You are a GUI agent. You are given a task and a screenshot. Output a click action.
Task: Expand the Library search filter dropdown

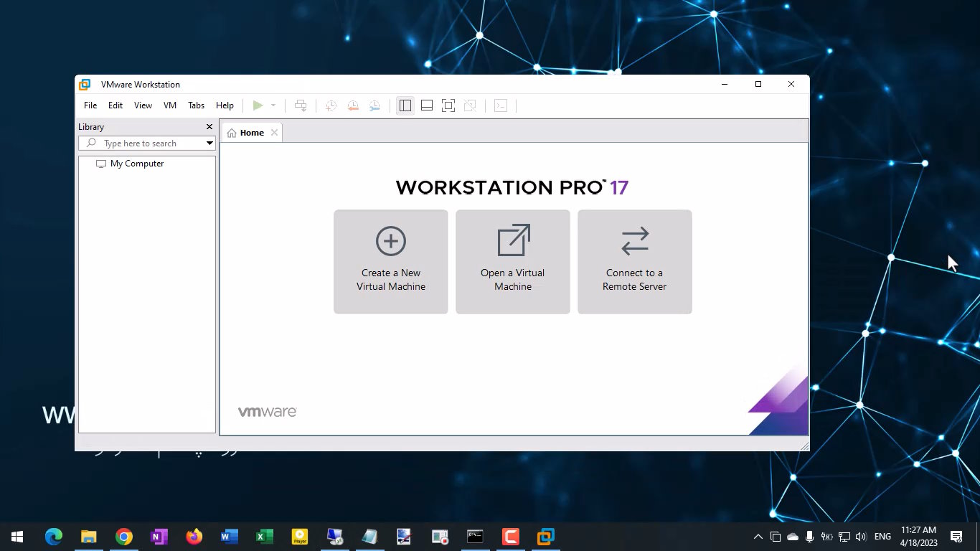(209, 143)
